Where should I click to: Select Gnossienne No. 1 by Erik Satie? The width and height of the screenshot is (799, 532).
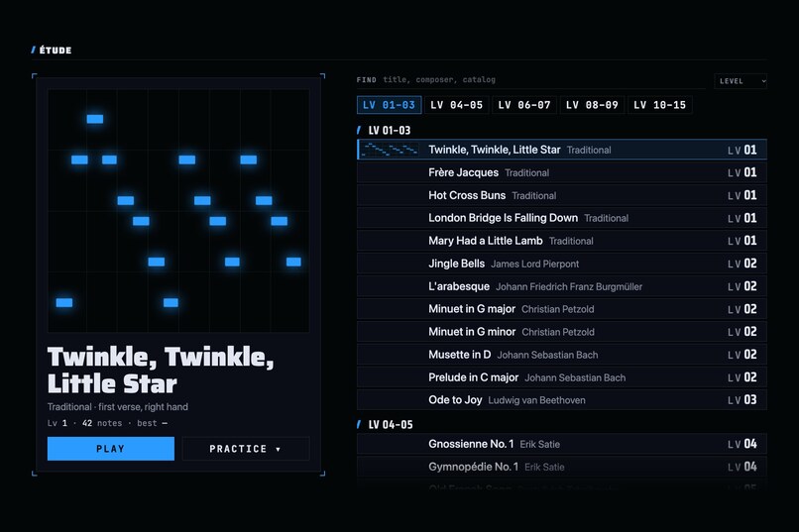[x=561, y=444]
